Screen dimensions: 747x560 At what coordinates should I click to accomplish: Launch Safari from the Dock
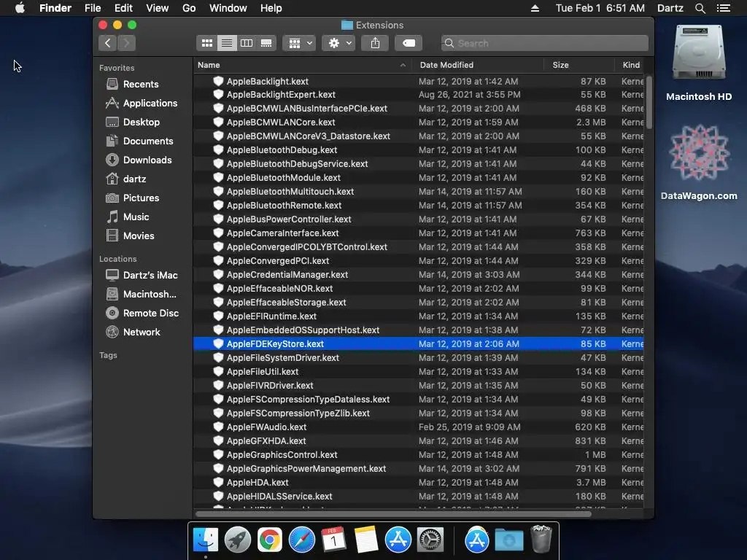pyautogui.click(x=302, y=540)
